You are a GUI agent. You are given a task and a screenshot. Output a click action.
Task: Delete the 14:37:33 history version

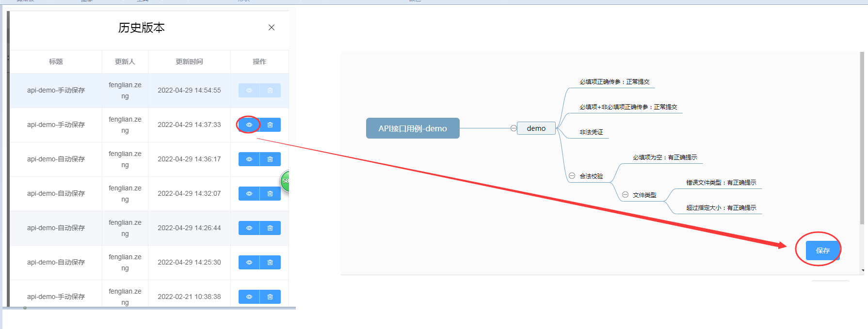tap(270, 125)
